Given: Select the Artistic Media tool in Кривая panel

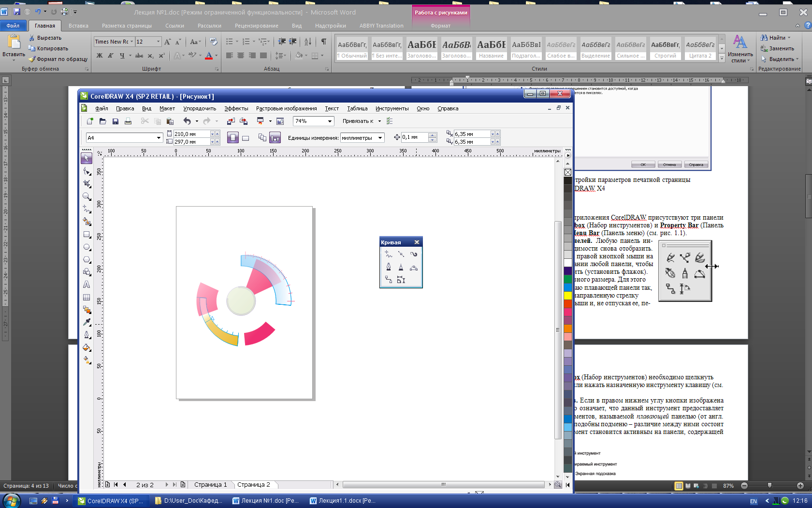Looking at the screenshot, I should point(413,254).
